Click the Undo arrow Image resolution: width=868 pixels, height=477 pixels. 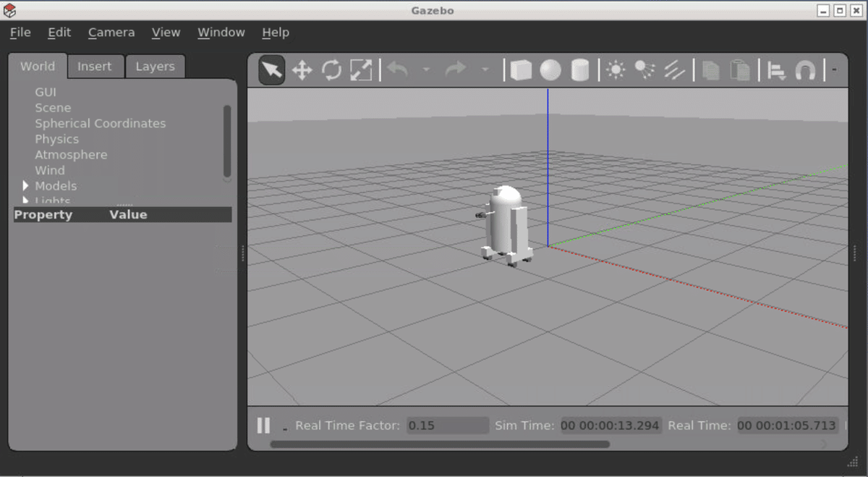(x=398, y=69)
